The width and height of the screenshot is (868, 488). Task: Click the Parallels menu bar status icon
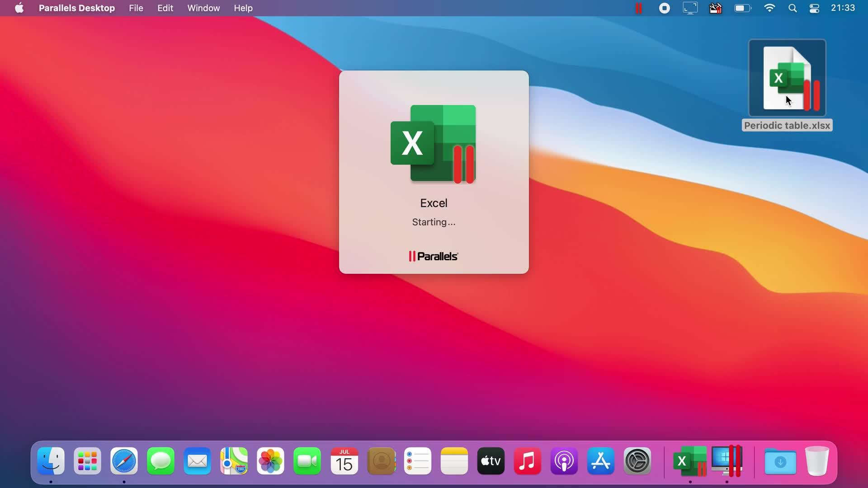(x=639, y=8)
